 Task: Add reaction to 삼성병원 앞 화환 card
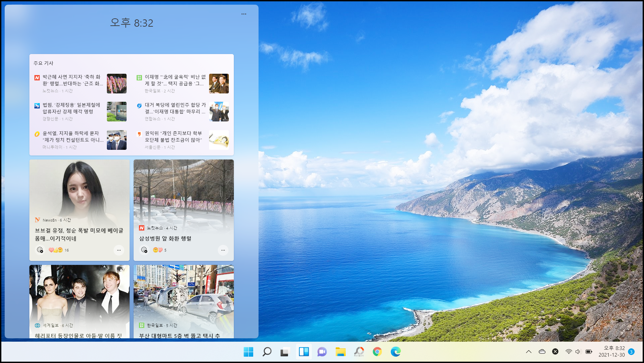[x=144, y=250]
